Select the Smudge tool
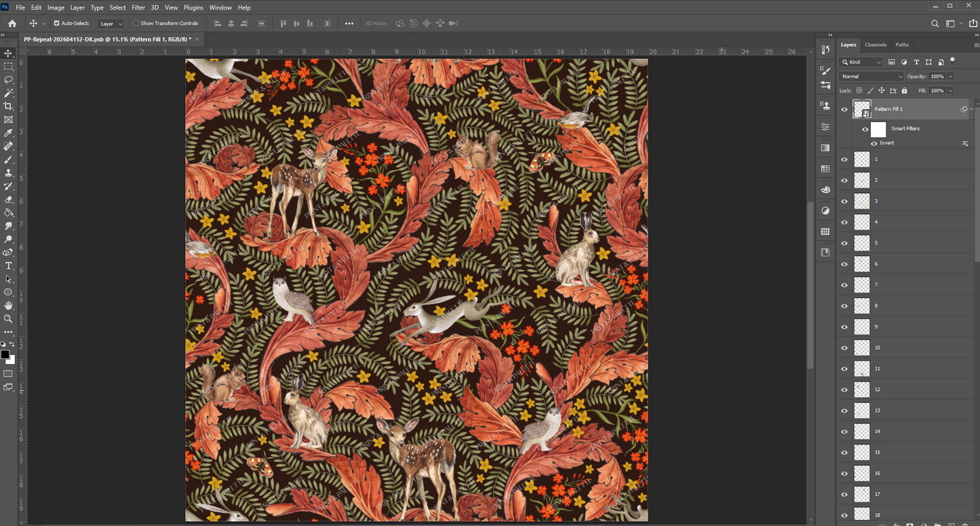 [x=9, y=226]
